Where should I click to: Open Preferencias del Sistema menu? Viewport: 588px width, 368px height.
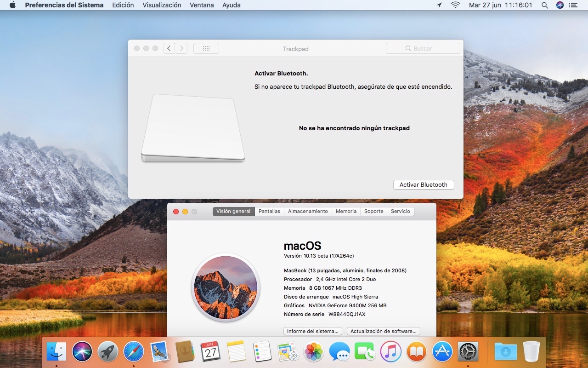coord(64,5)
